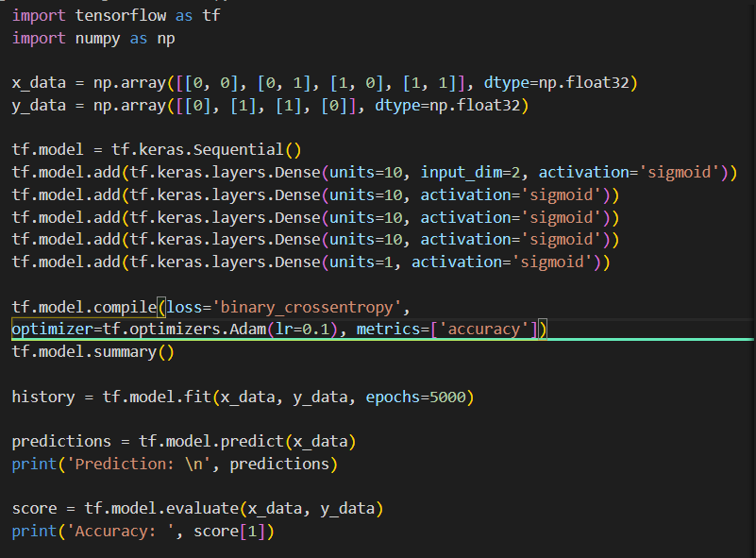Click 'lr=0.1' in the Adam optimizer

click(x=302, y=329)
